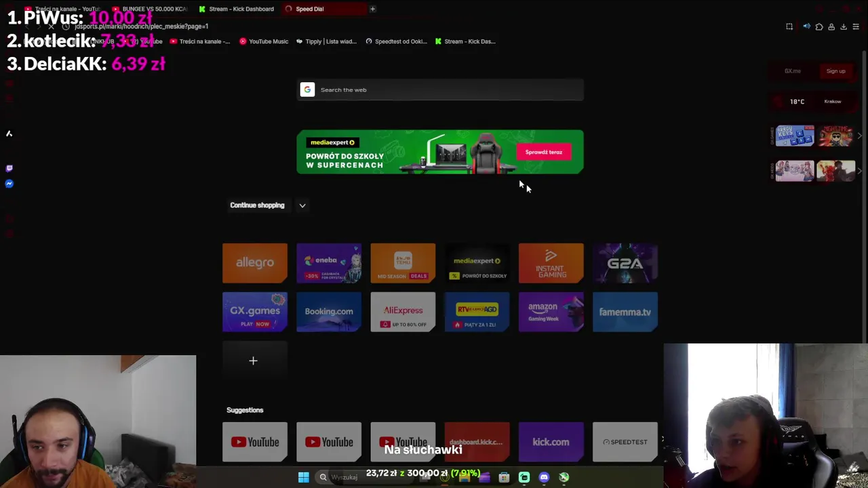868x488 pixels.
Task: Open the RTV Euro AGD tile
Action: pos(477,312)
